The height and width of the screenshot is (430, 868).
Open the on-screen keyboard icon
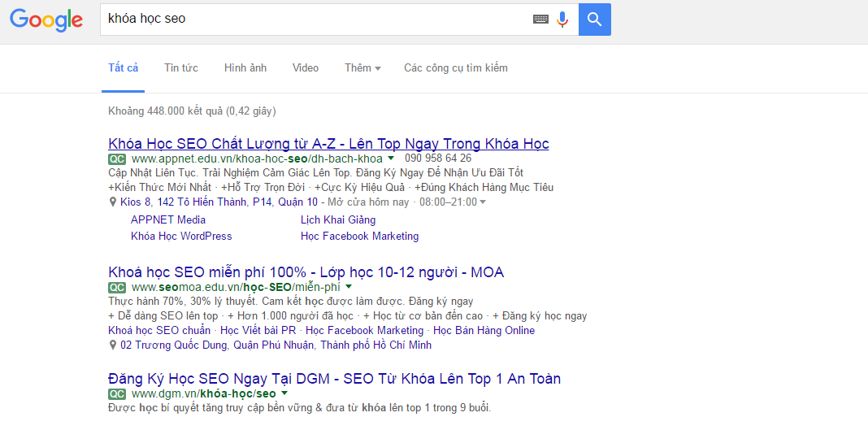(540, 20)
